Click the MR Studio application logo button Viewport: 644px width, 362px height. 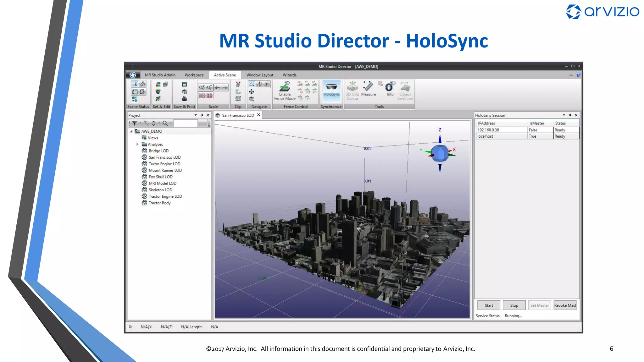click(x=133, y=75)
